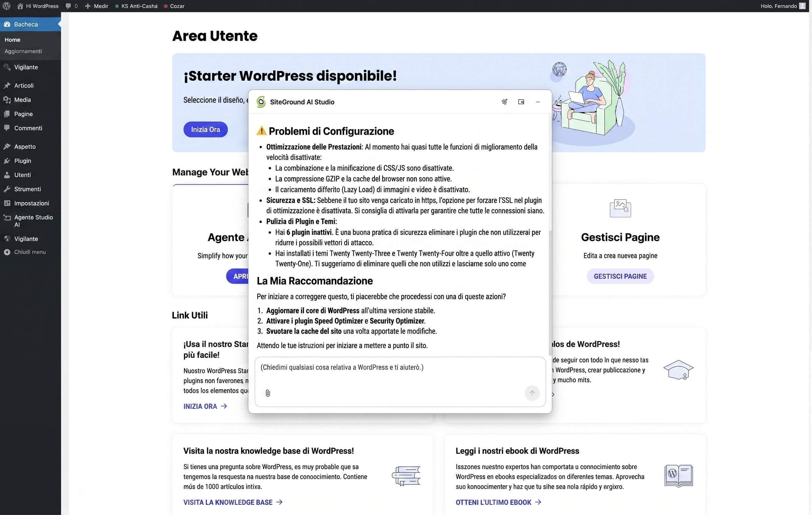Click the Area Utente page heading
Screen dimensions: 812x515
215,36
